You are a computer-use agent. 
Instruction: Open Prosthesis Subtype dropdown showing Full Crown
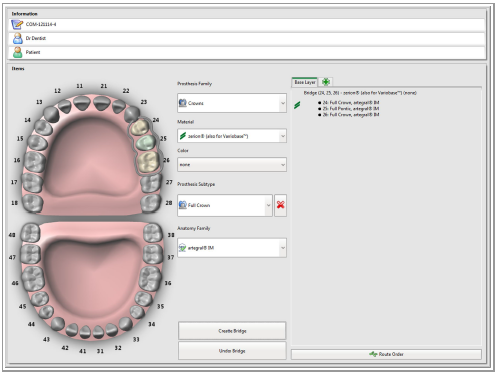tap(225, 205)
